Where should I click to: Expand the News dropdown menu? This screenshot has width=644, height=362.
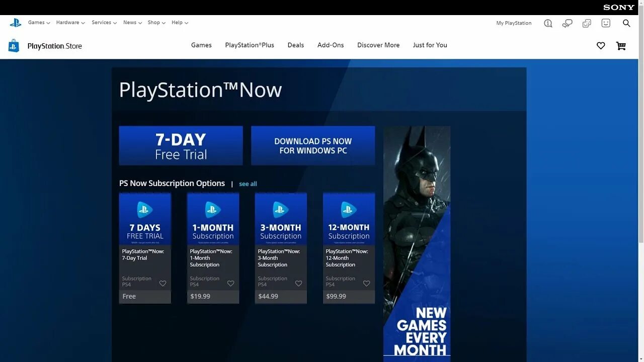pyautogui.click(x=133, y=23)
